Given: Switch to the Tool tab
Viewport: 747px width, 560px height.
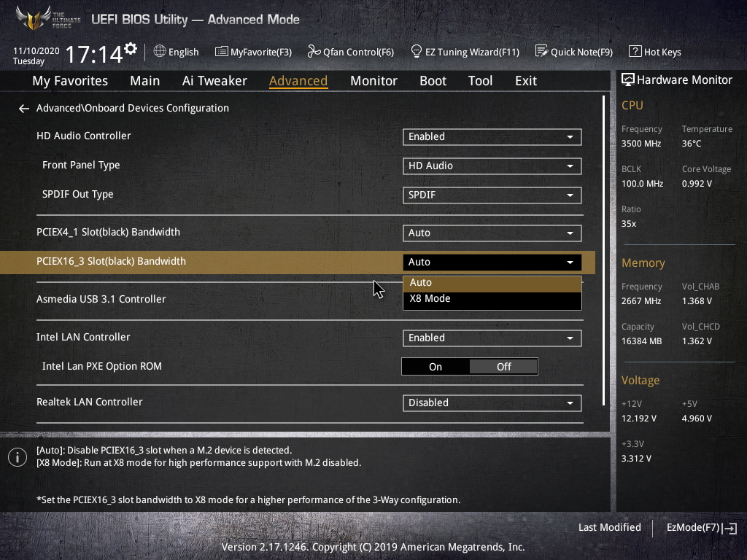Looking at the screenshot, I should tap(480, 81).
